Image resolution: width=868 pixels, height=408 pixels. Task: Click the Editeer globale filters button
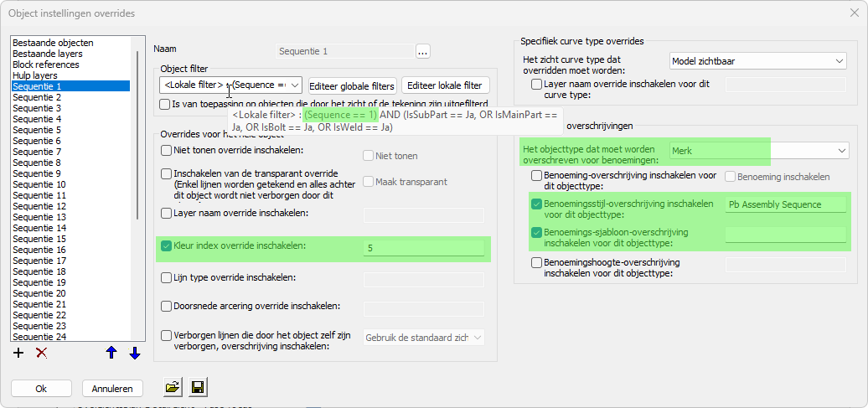tap(352, 85)
